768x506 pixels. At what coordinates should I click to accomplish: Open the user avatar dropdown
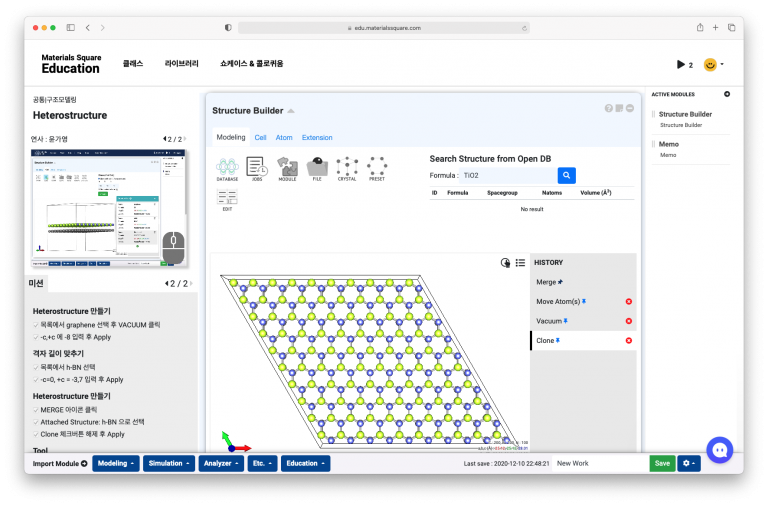(x=713, y=65)
